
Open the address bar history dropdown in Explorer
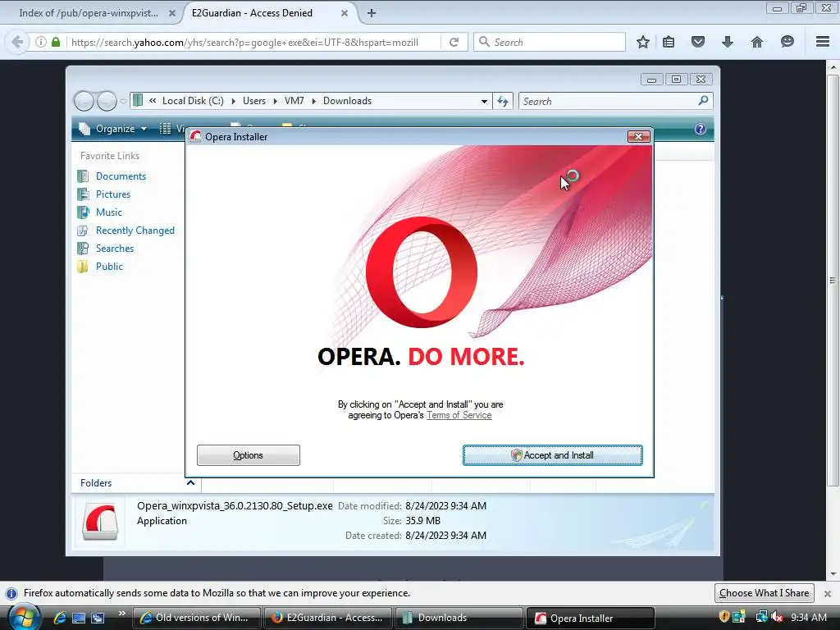pos(484,101)
